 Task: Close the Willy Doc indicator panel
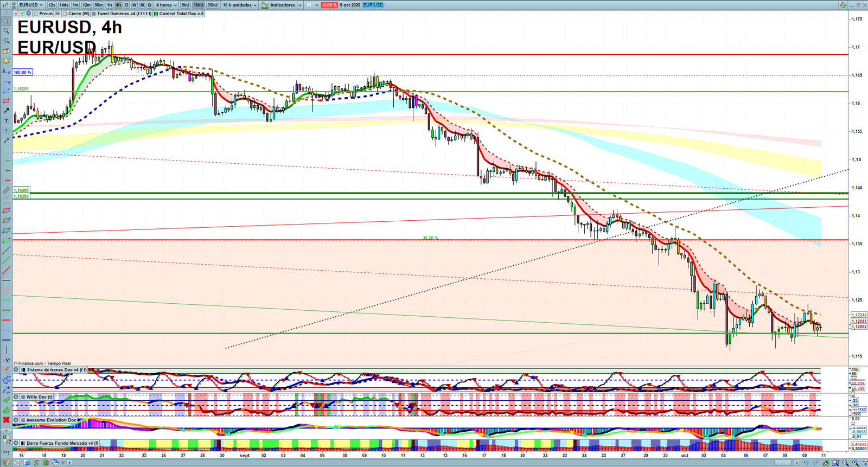click(16, 397)
